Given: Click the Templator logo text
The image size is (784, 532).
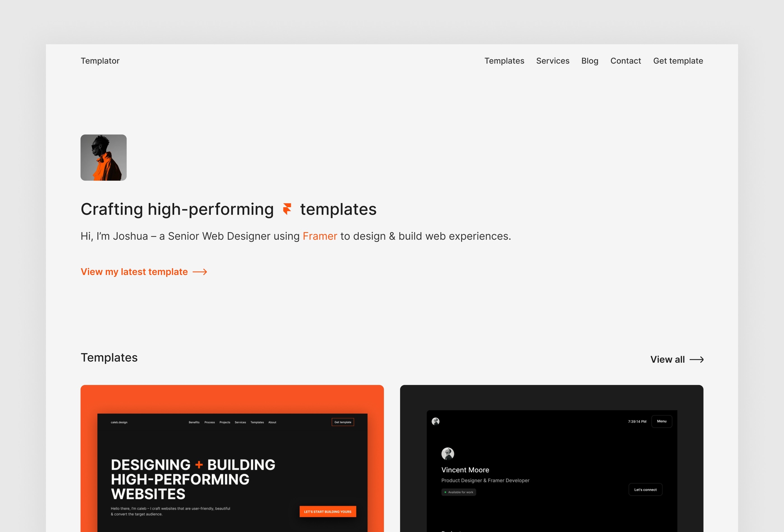Looking at the screenshot, I should pyautogui.click(x=100, y=60).
